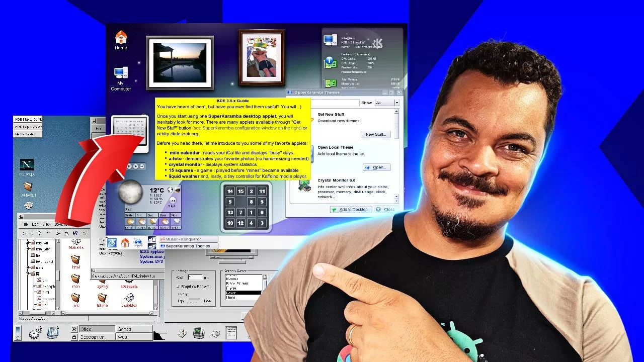Open the Show dropdown set to All
This screenshot has height=362, width=644.
387,103
